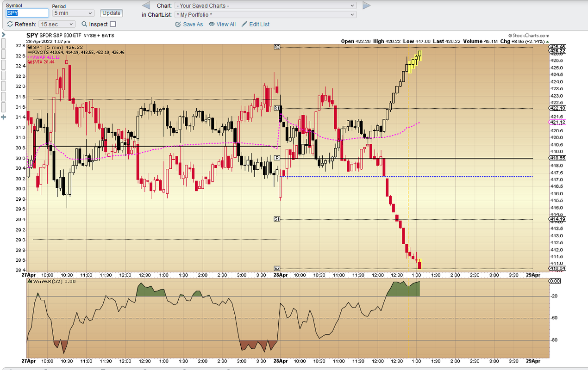Go to previous chart with left arrow
This screenshot has width=588, height=370.
(146, 6)
